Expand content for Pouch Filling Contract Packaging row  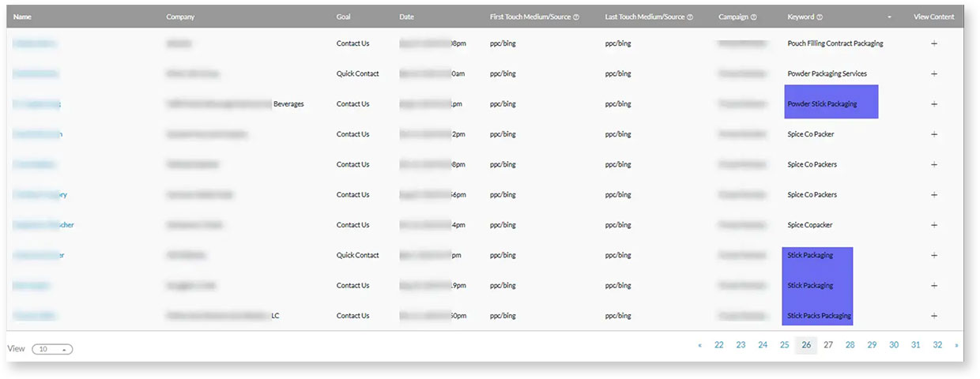pos(934,43)
